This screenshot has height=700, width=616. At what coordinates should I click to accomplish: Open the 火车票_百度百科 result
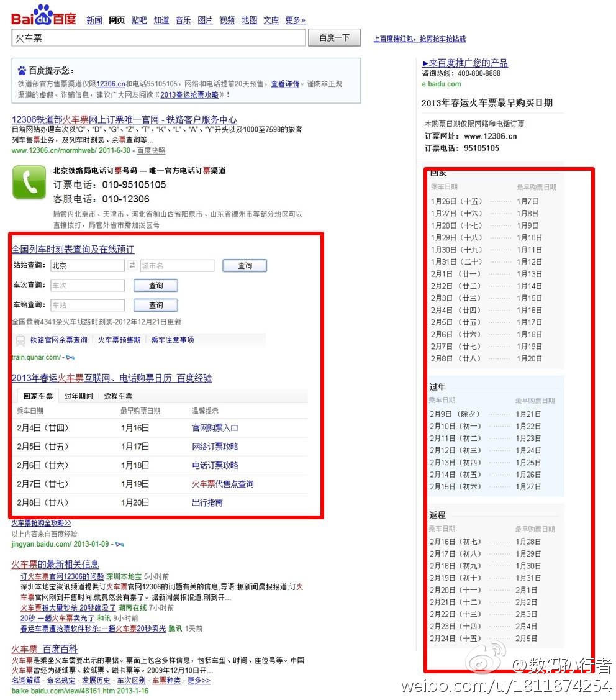(x=45, y=649)
